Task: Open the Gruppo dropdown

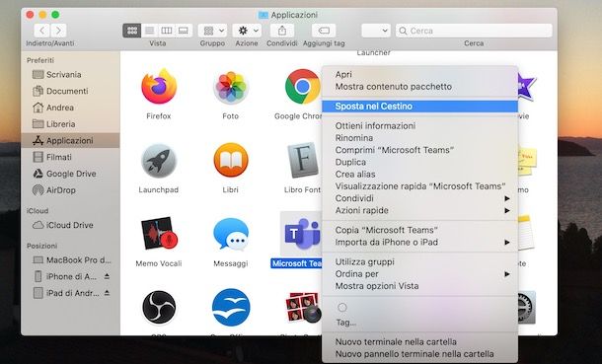Action: (x=213, y=31)
